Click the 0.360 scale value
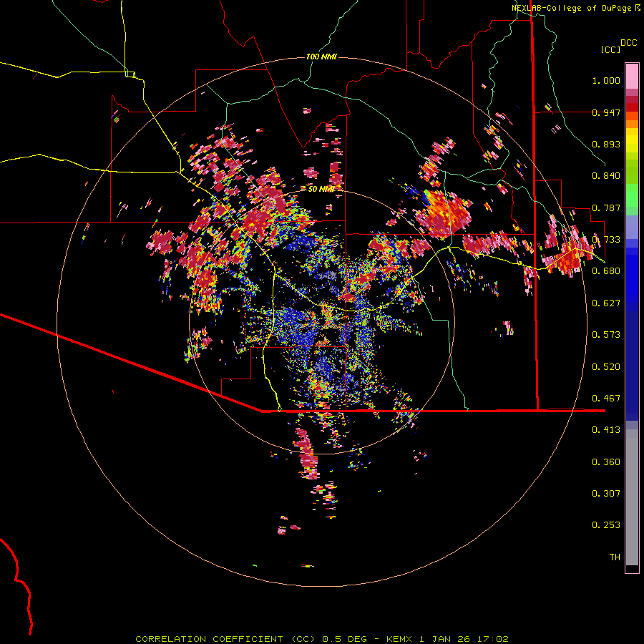The width and height of the screenshot is (644, 644). tap(606, 462)
